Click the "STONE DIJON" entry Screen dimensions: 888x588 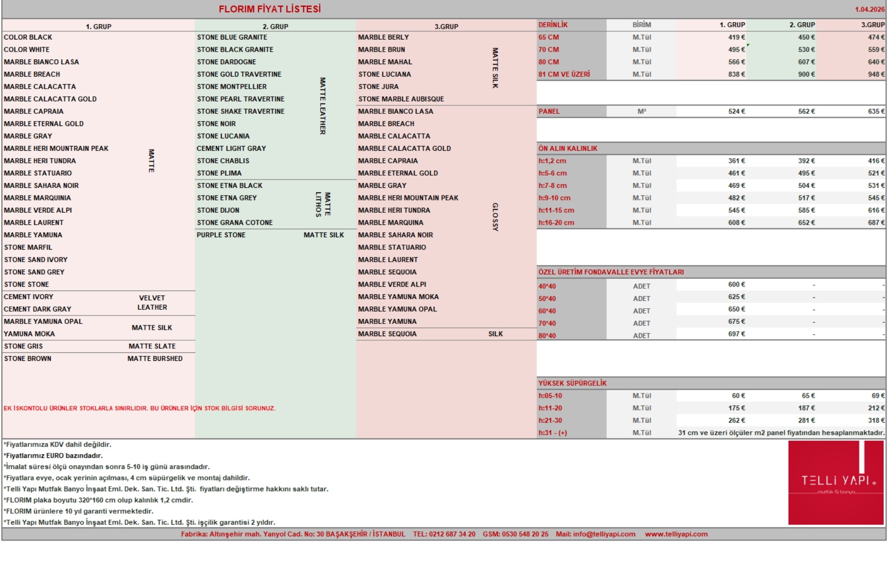(x=218, y=210)
